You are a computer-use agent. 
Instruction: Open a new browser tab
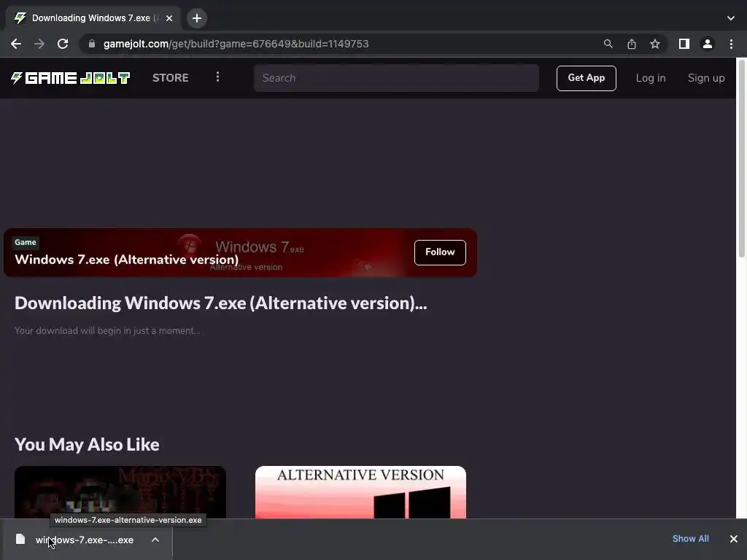(x=197, y=18)
